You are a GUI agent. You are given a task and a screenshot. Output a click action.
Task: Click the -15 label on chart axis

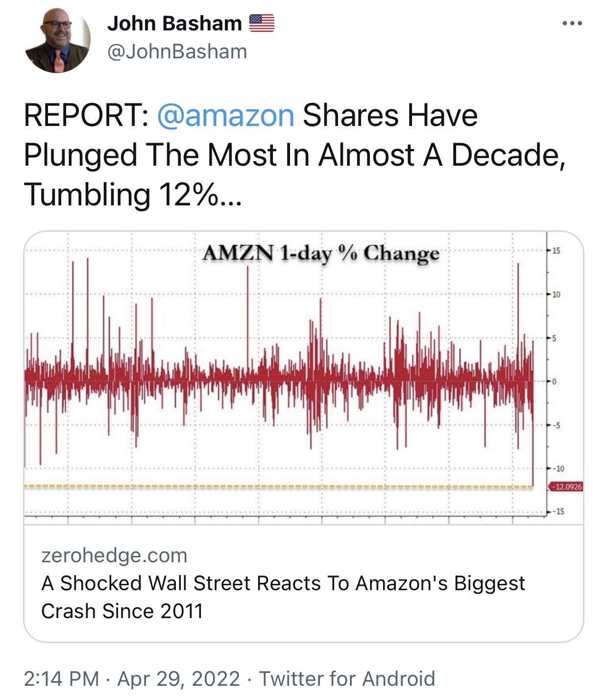[x=559, y=512]
